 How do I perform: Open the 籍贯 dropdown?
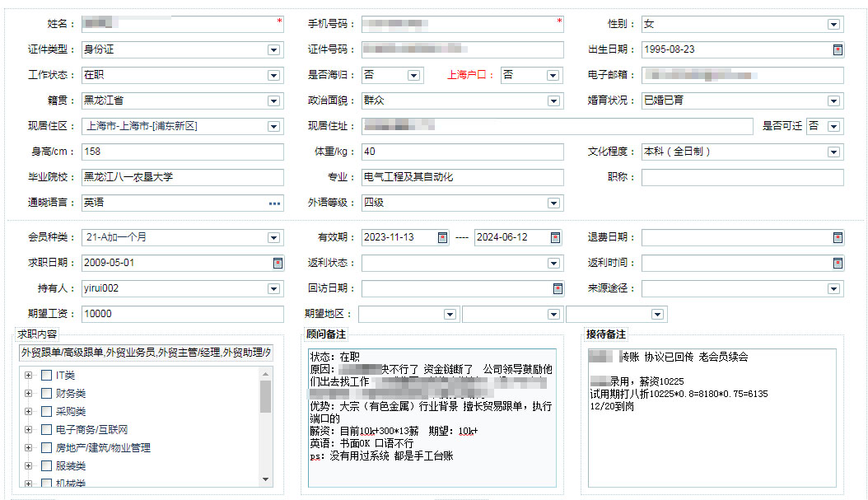(x=273, y=100)
